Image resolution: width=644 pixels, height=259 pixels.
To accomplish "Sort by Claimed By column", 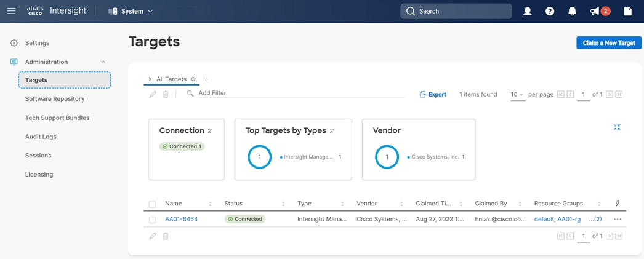I will [x=520, y=204].
